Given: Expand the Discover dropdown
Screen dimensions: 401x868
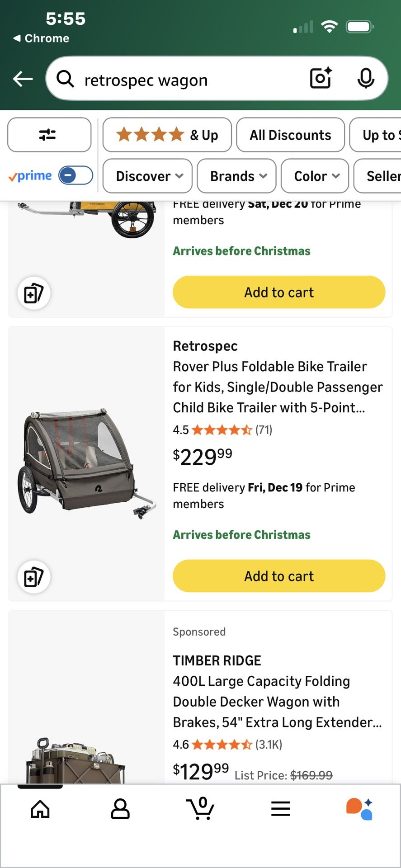Looking at the screenshot, I should pyautogui.click(x=147, y=176).
